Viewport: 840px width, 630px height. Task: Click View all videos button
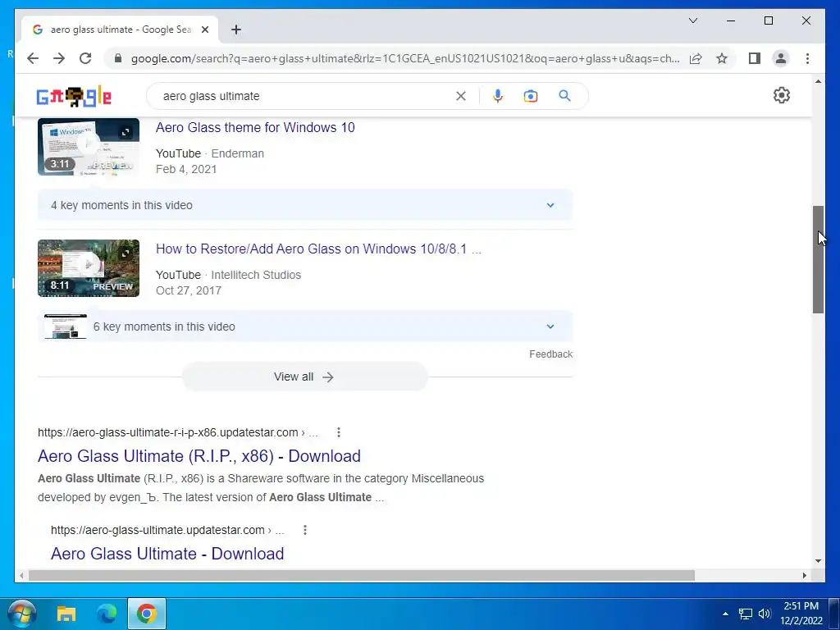[304, 377]
